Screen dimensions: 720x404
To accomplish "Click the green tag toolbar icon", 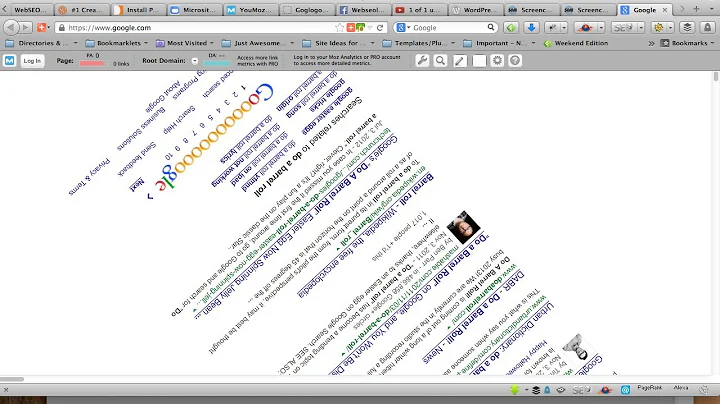I will click(511, 28).
